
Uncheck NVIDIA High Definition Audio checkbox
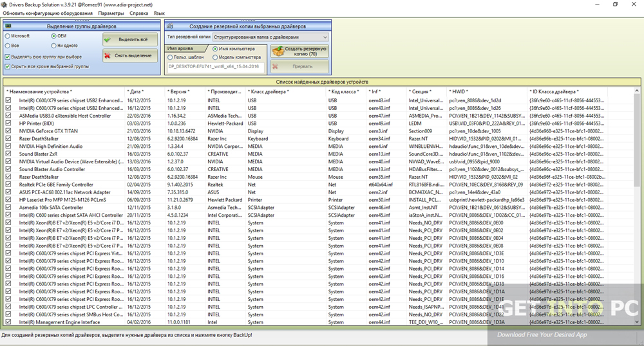8,146
